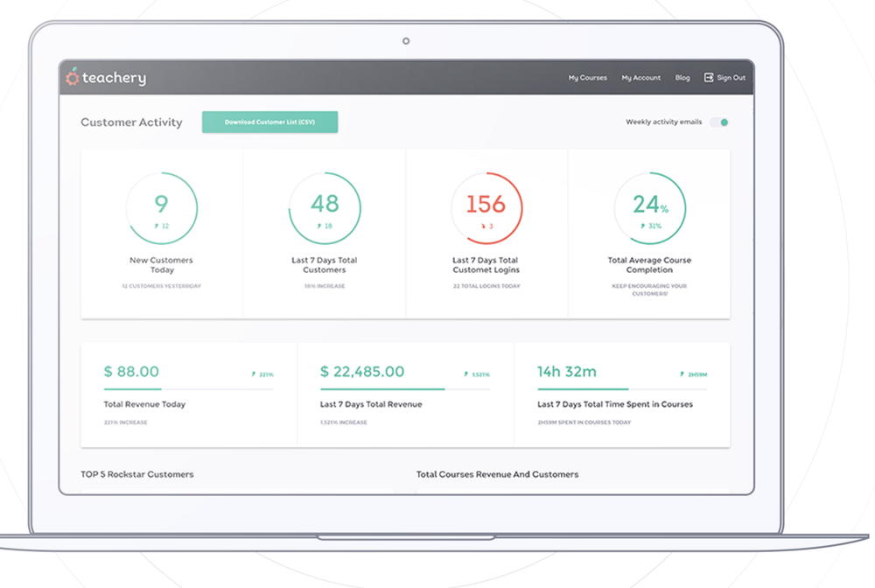Click the up arrow beside 221%

coord(254,374)
